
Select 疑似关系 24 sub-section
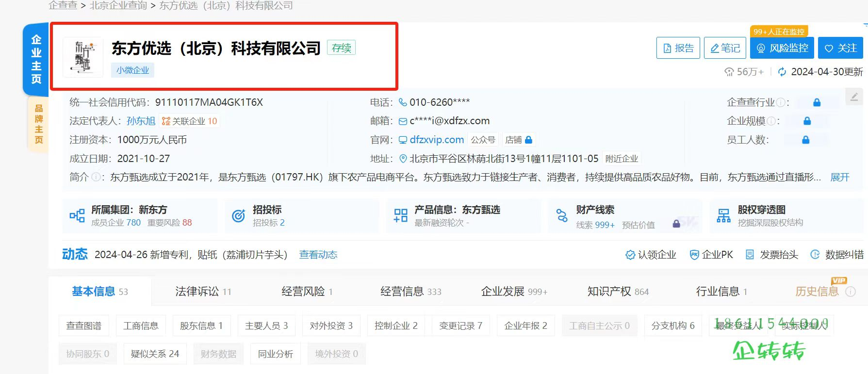[155, 354]
